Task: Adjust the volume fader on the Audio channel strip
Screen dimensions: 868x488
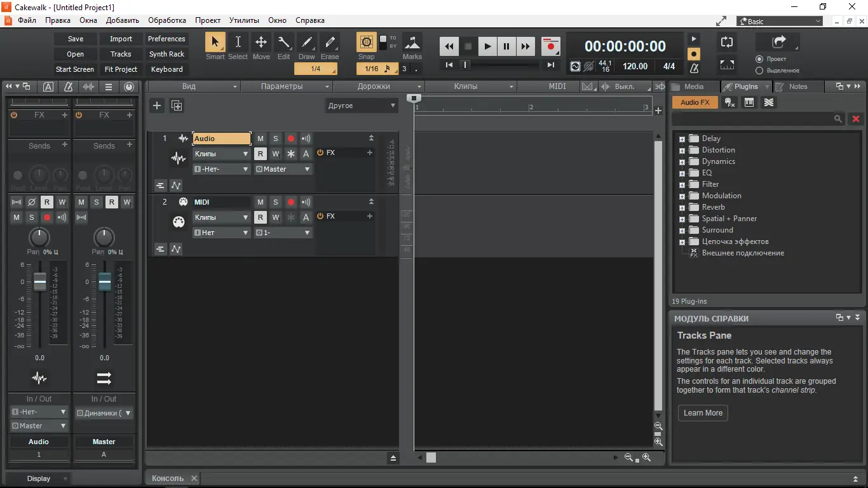Action: 39,283
